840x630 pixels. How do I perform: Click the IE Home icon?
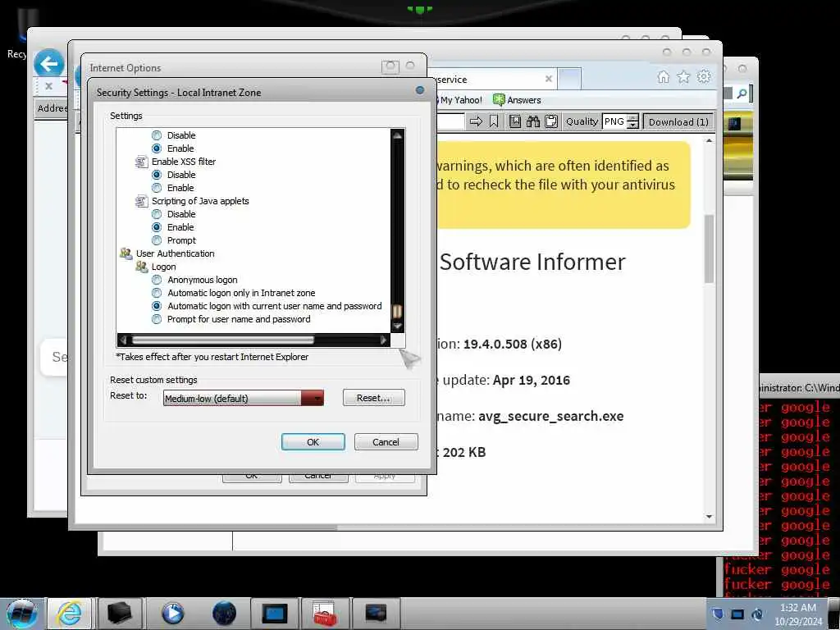[x=663, y=77]
